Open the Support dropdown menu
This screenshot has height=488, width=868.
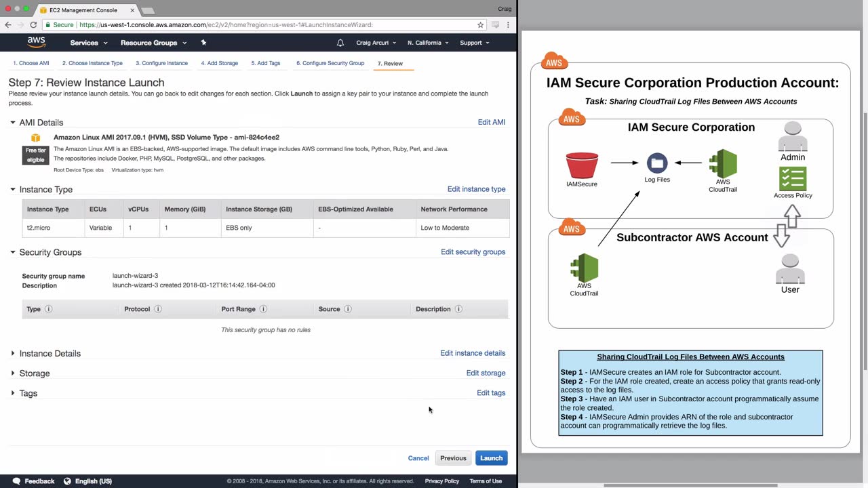pyautogui.click(x=475, y=43)
